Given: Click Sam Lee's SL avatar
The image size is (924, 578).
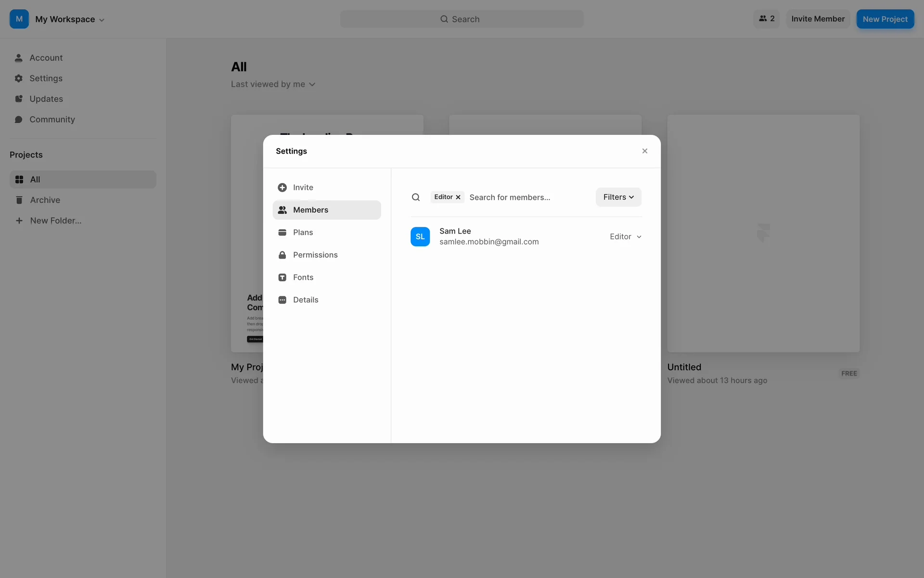Looking at the screenshot, I should pos(420,236).
